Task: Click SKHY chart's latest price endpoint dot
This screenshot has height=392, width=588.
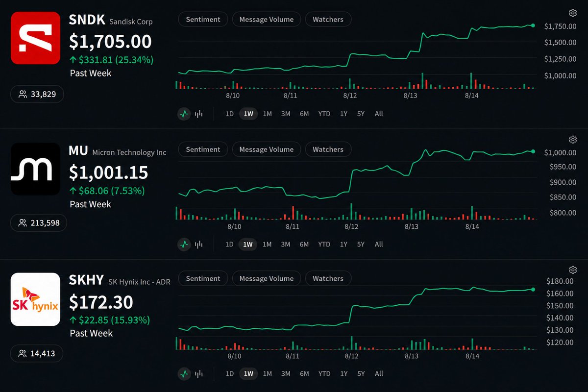Action: (x=533, y=290)
